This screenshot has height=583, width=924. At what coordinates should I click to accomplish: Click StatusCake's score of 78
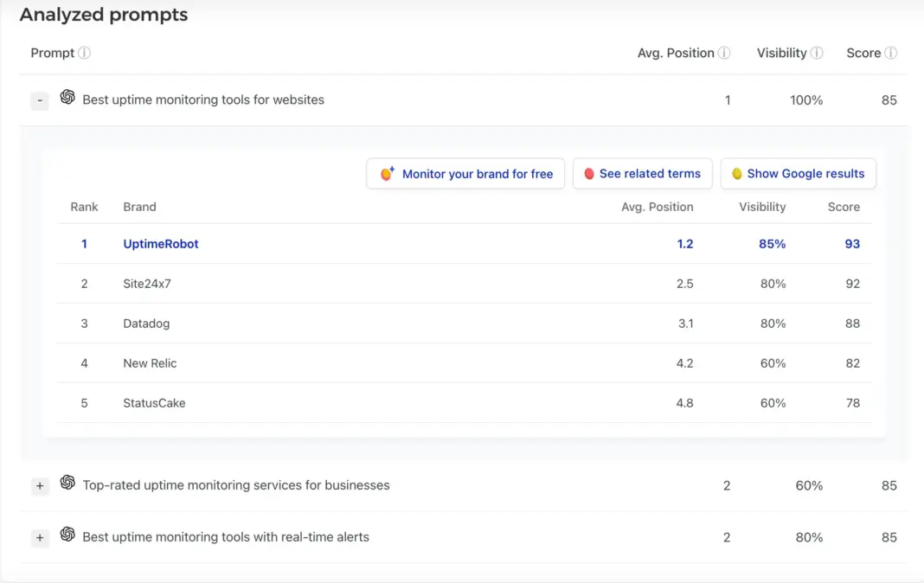pos(853,403)
